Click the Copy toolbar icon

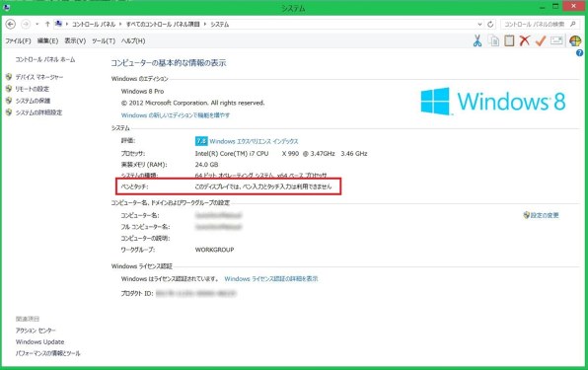494,40
